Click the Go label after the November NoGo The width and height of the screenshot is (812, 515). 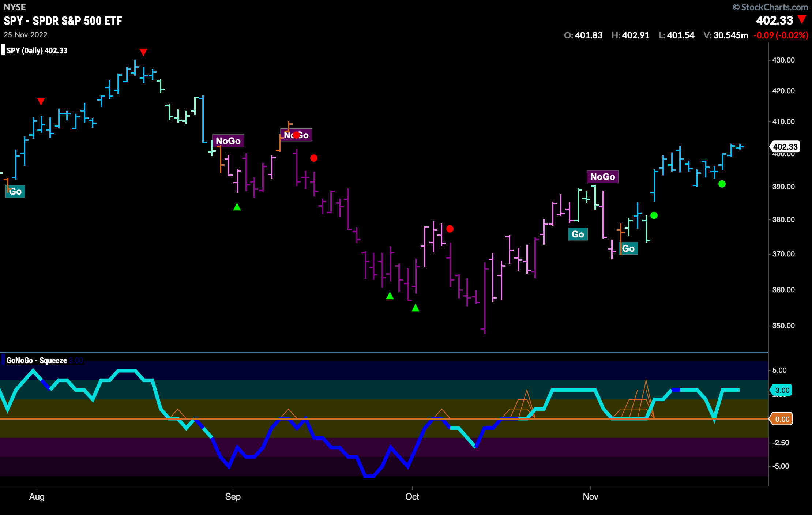click(628, 248)
